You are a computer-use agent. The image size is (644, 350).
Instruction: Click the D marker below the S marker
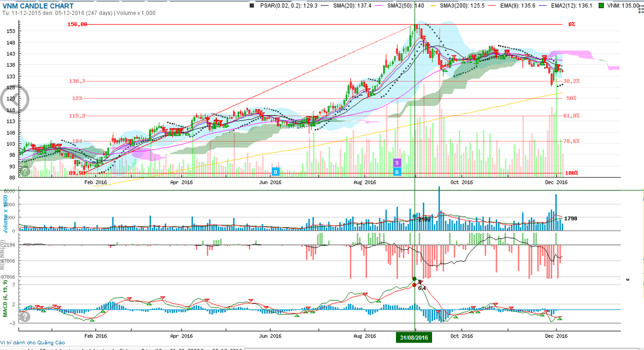tap(397, 171)
